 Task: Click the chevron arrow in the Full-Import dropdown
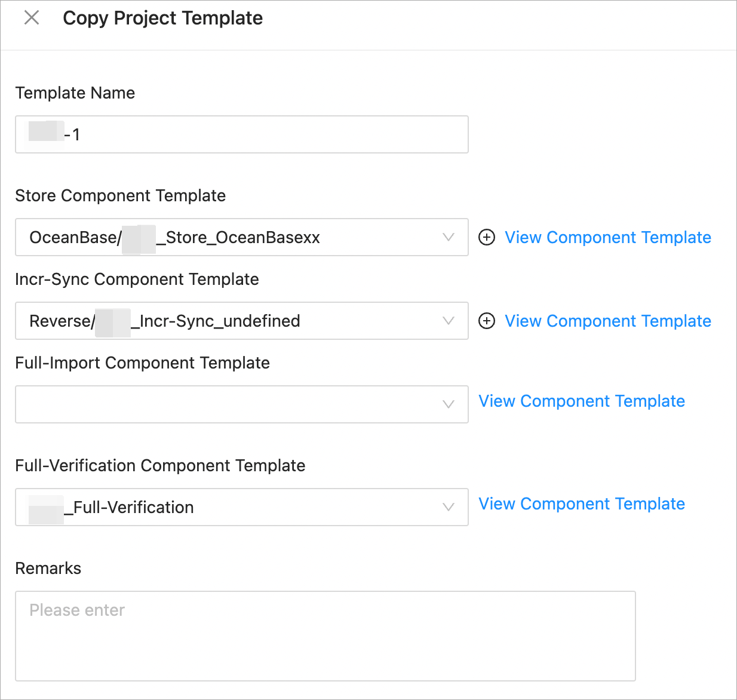(x=449, y=404)
